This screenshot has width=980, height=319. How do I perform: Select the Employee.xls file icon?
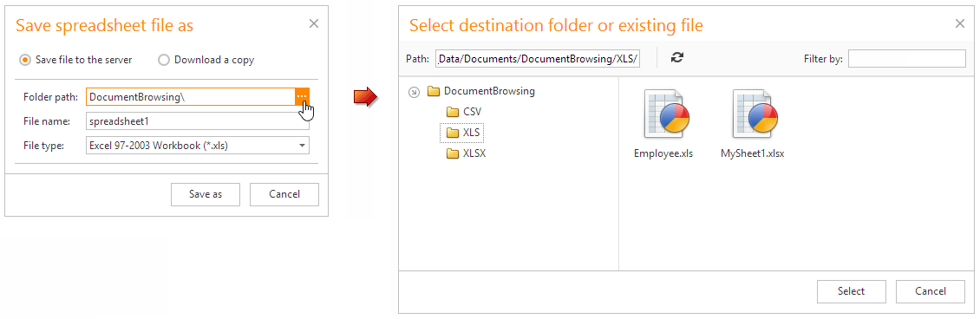click(x=666, y=114)
